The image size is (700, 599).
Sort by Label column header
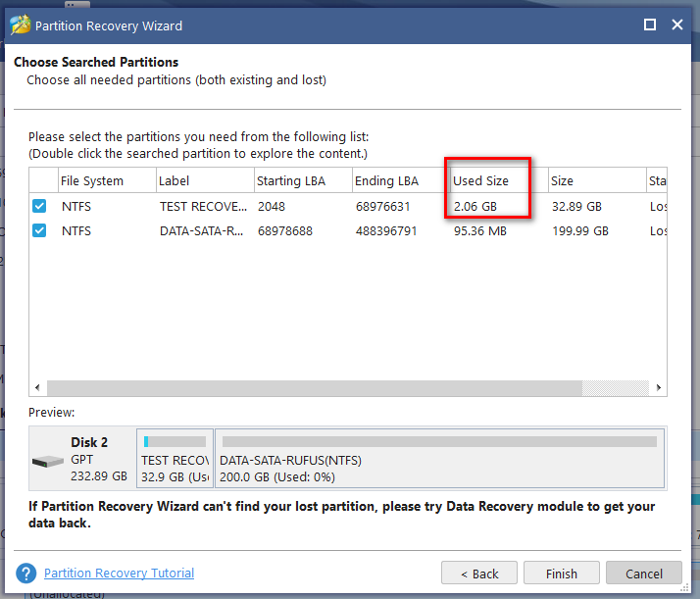(x=205, y=180)
